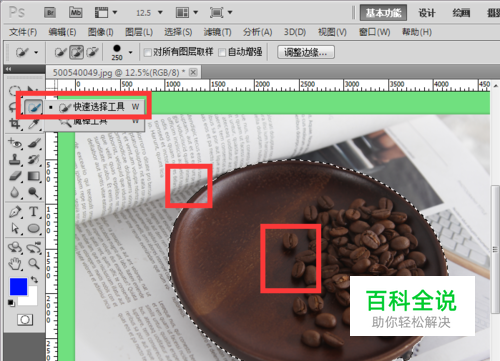The height and width of the screenshot is (361, 500).
Task: Enable 自动增强 checkbox
Action: (222, 52)
